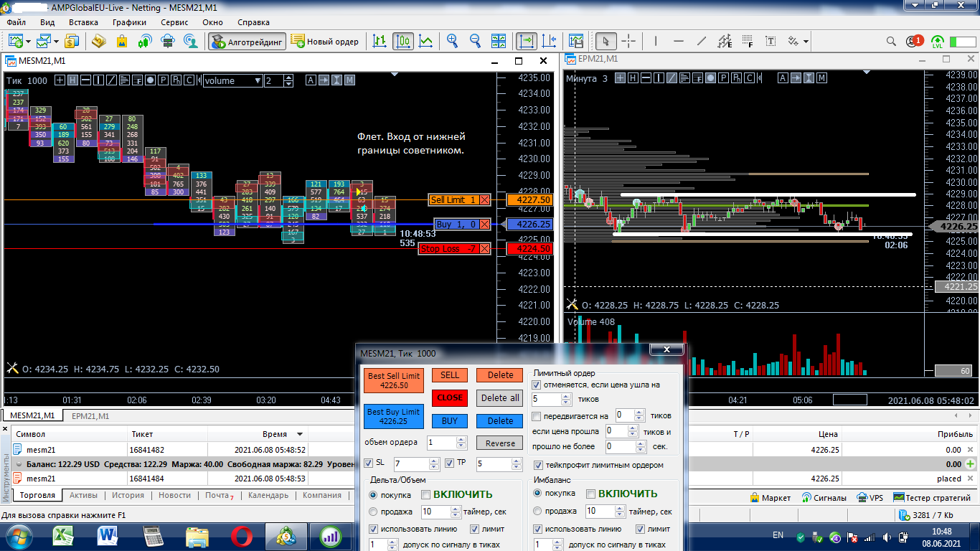The height and width of the screenshot is (551, 980).
Task: Tile chart windows with the grid icon
Action: [498, 41]
